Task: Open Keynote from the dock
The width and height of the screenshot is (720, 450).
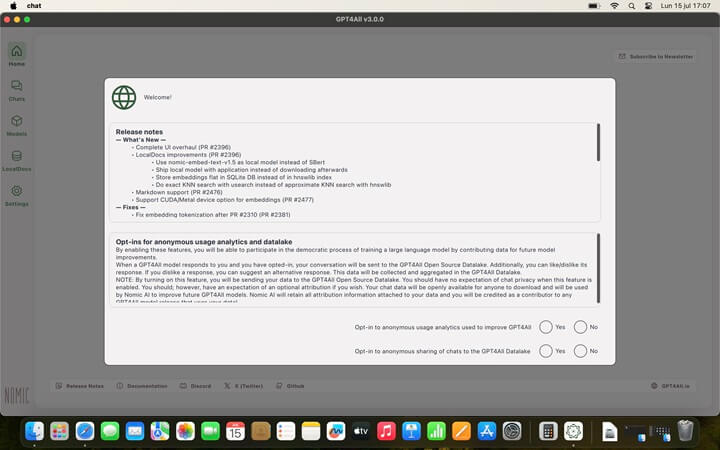Action: pos(411,431)
